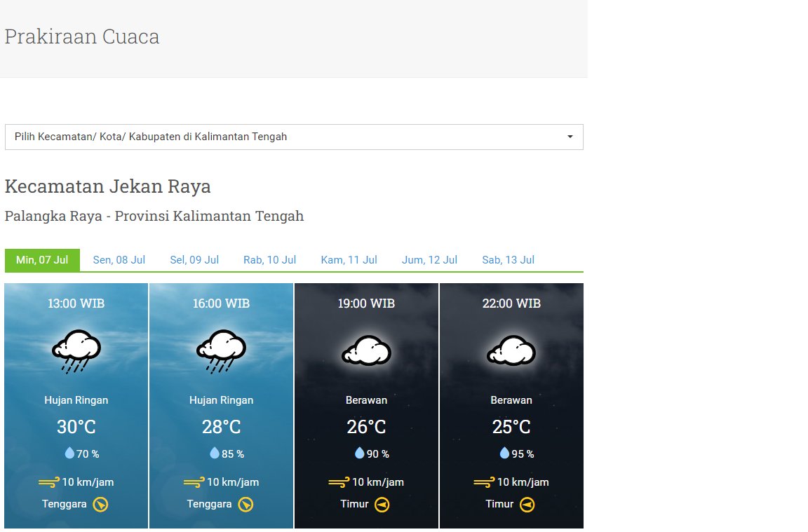This screenshot has height=532, width=808.
Task: Click the 28°C temperature value
Action: pyautogui.click(x=221, y=427)
